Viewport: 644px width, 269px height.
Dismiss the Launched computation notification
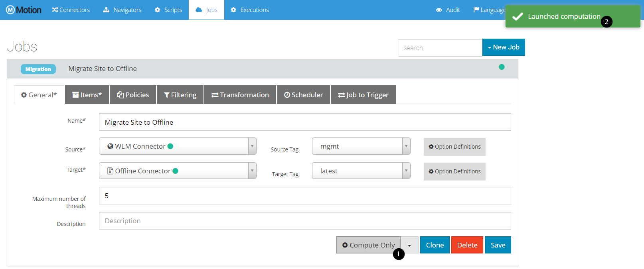click(573, 16)
